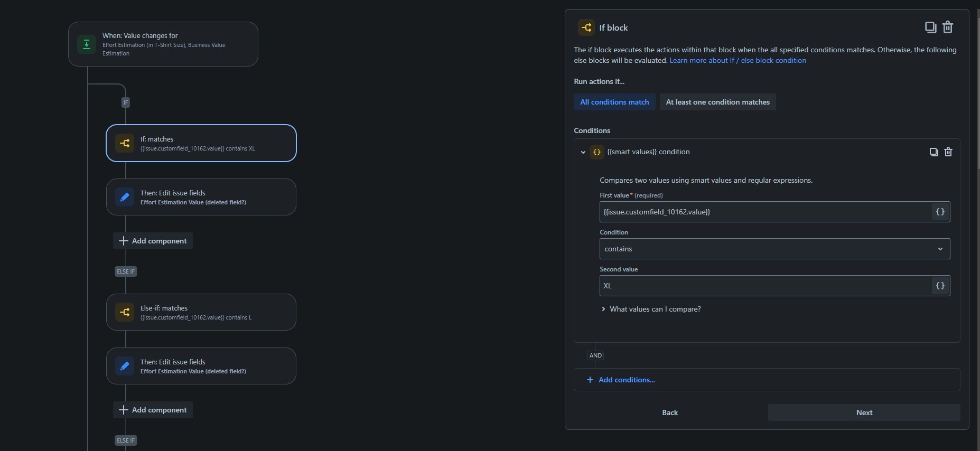Click the Next button
Image resolution: width=980 pixels, height=451 pixels.
pos(864,412)
